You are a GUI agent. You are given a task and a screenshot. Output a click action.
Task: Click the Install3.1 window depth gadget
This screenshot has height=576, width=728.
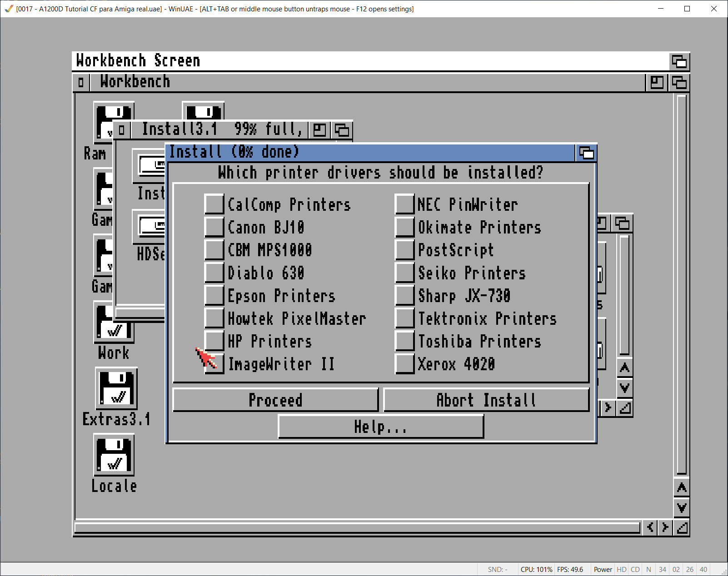pos(342,130)
